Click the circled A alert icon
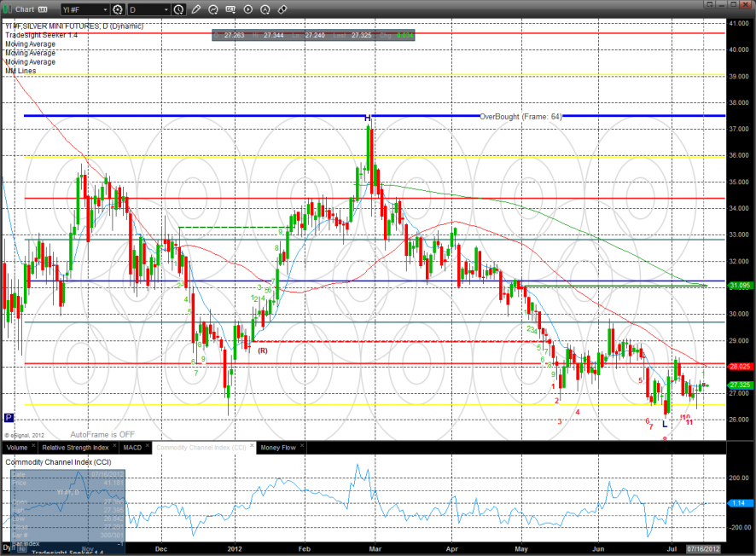 [265, 9]
